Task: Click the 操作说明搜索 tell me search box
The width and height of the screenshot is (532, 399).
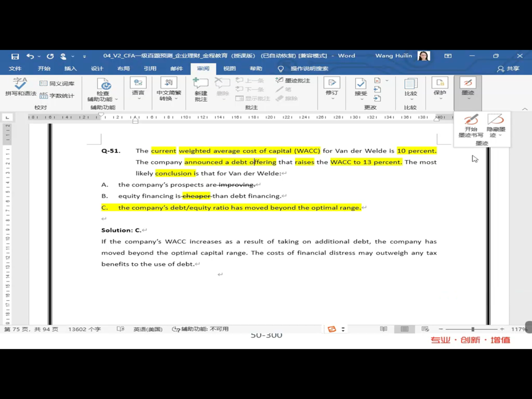Action: pos(303,69)
